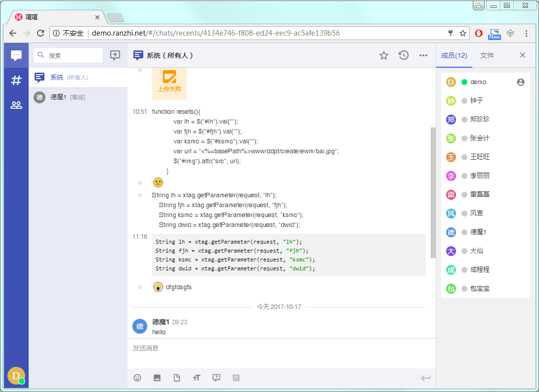
Task: Change font size with TT icon
Action: 196,378
